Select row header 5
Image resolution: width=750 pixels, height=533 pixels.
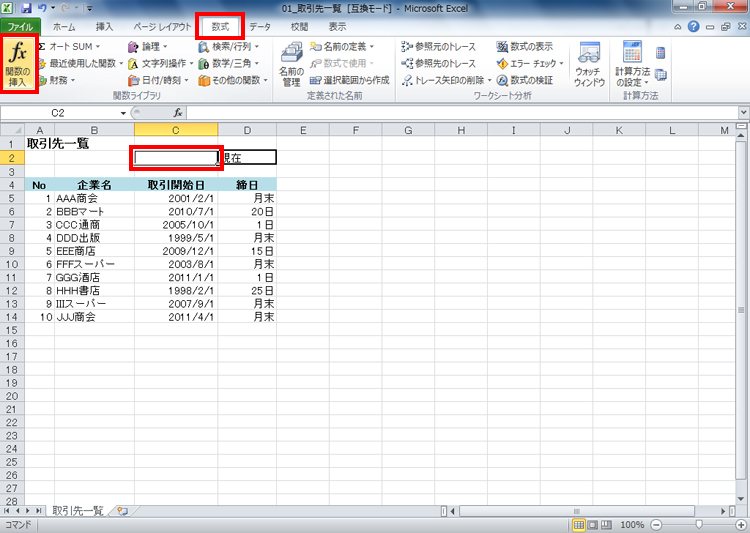(x=12, y=198)
